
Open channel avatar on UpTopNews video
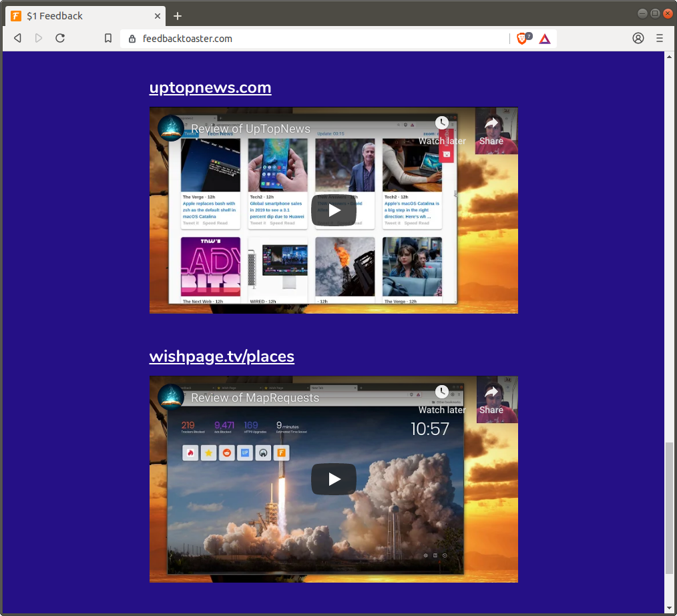click(x=171, y=129)
